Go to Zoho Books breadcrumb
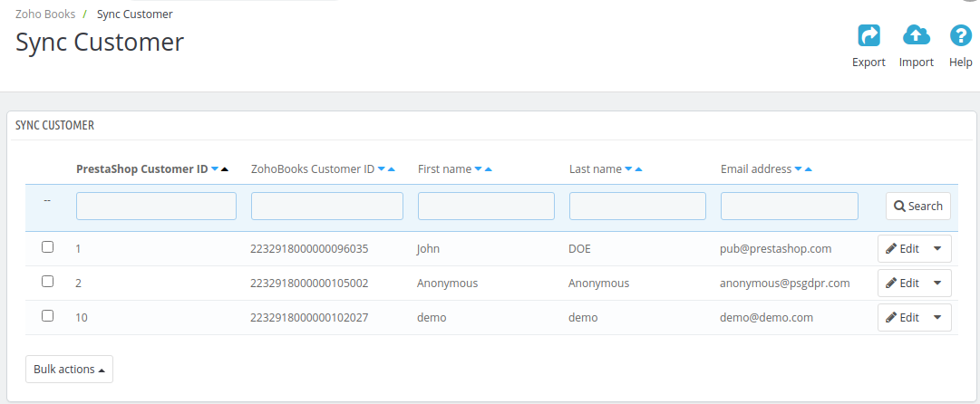980x404 pixels. click(45, 14)
